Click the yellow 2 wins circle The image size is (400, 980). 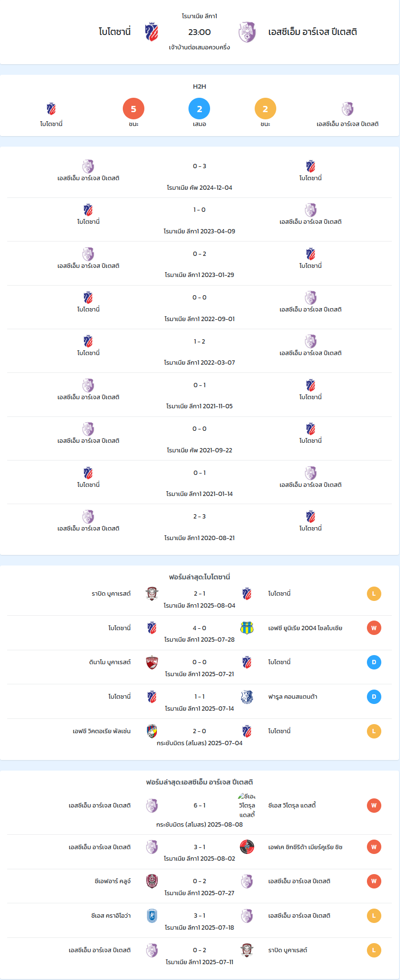265,109
